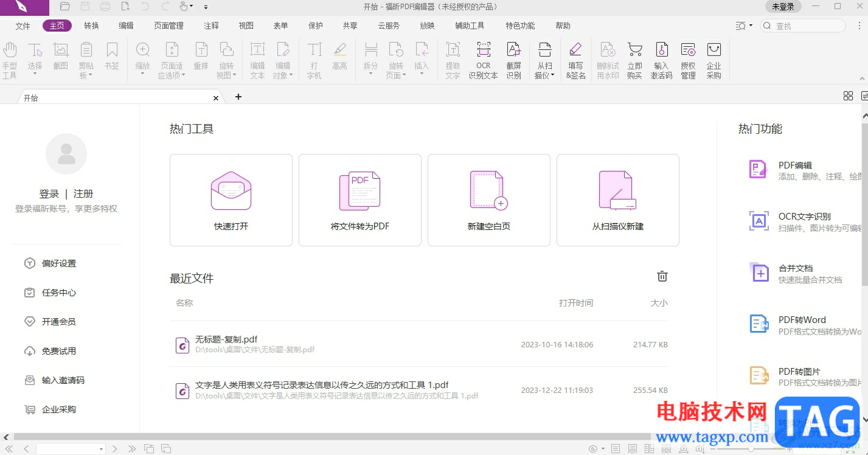This screenshot has width=868, height=455.
Task: Switch to Page Management (页面管理) tab
Action: [x=168, y=26]
